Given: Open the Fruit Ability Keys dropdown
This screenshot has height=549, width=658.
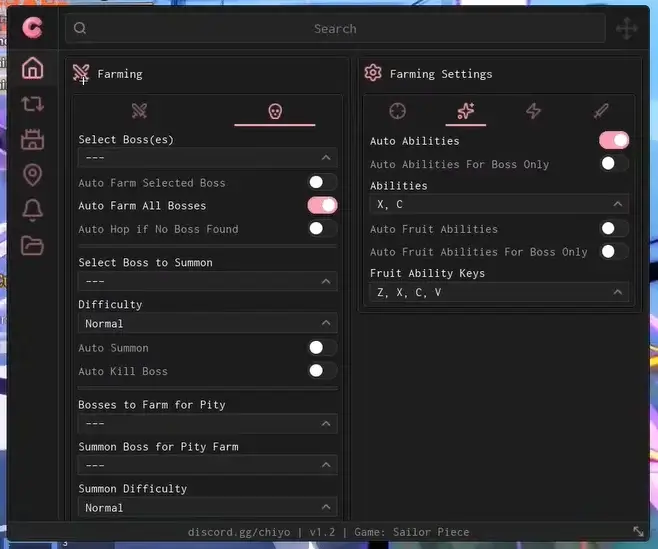Looking at the screenshot, I should pyautogui.click(x=499, y=293).
